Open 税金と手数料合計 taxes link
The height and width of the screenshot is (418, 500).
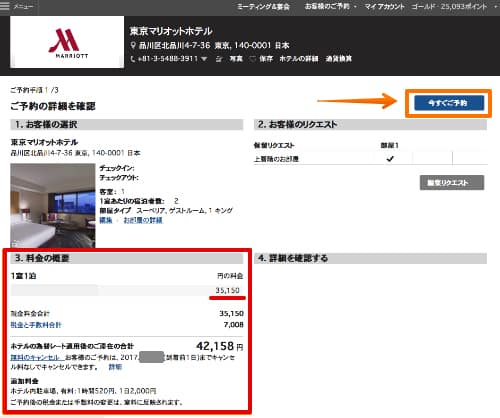pos(36,325)
